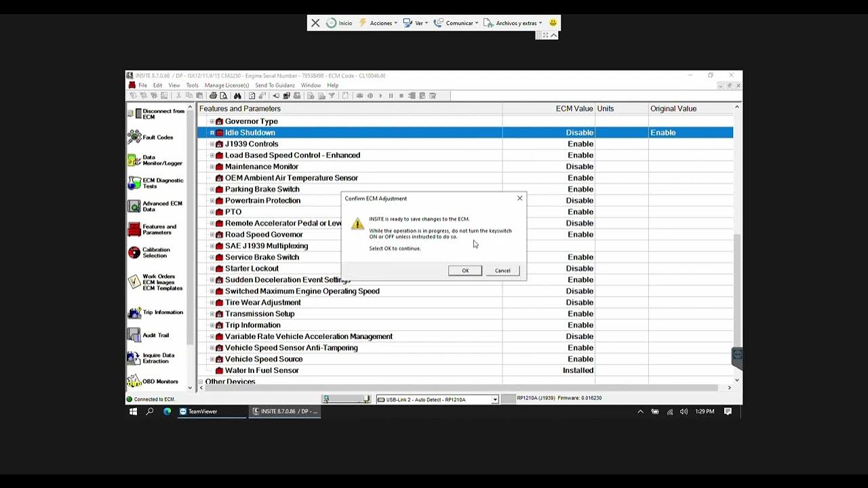Click the Print Preview toolbar icon
Viewport: 868px width, 488px height.
coord(223,96)
